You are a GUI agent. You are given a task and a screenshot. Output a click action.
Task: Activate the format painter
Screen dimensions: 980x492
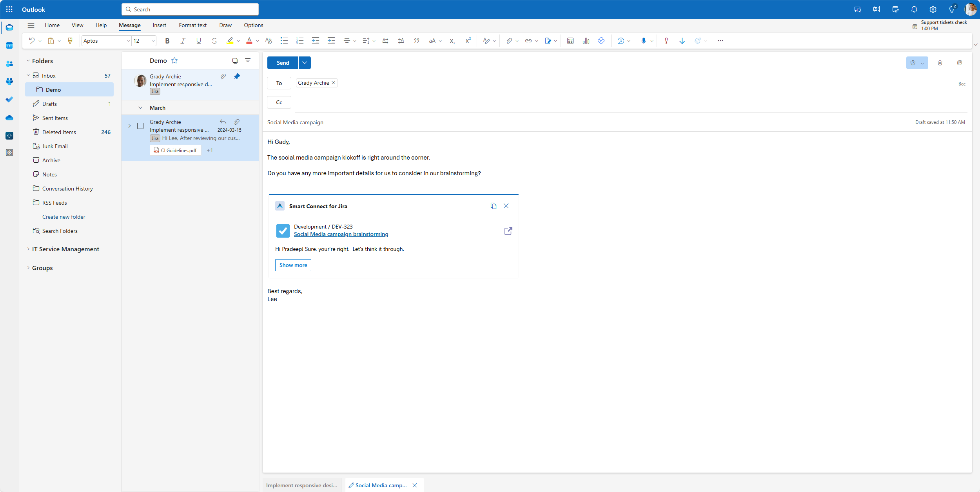pyautogui.click(x=70, y=41)
